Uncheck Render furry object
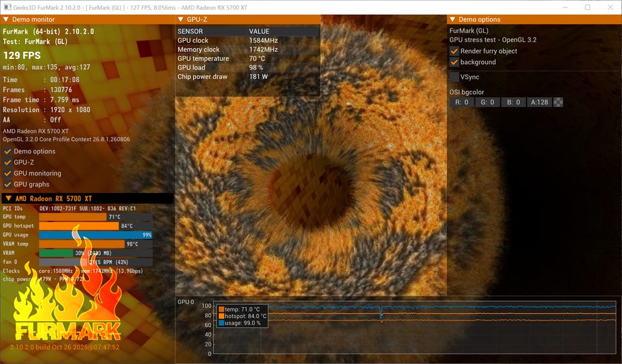 tap(454, 51)
